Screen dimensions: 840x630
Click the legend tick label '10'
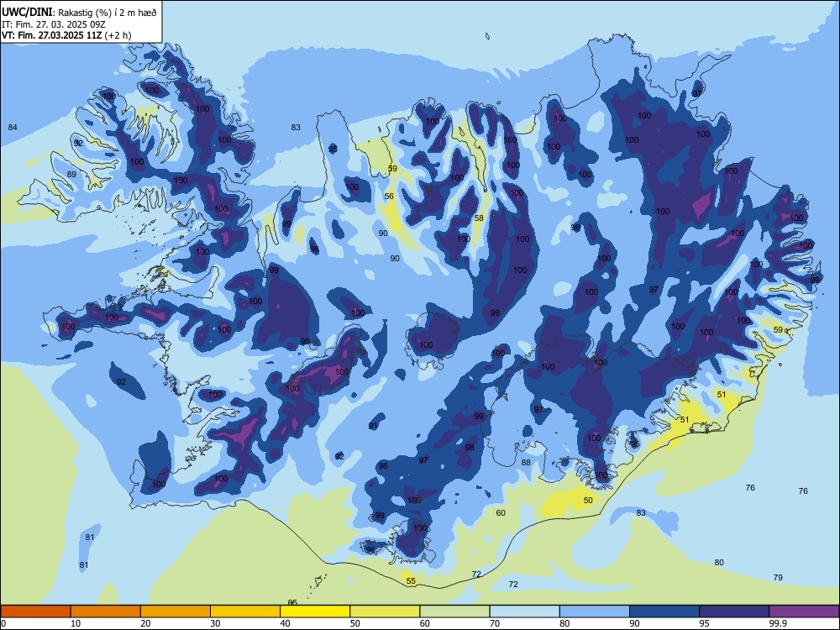[76, 623]
